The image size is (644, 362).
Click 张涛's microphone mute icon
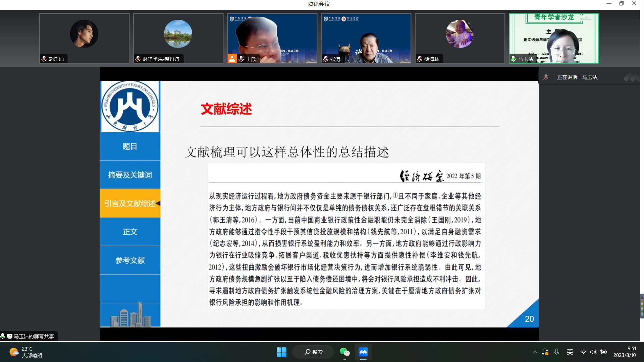tap(325, 59)
